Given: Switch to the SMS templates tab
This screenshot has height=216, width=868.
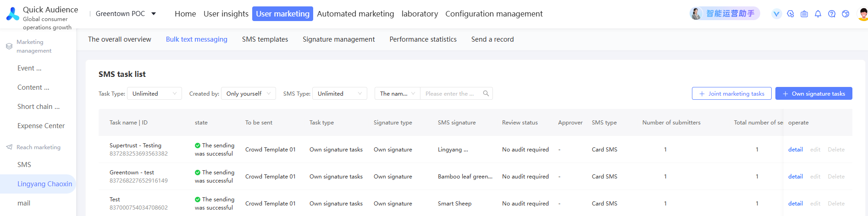Looking at the screenshot, I should 265,39.
